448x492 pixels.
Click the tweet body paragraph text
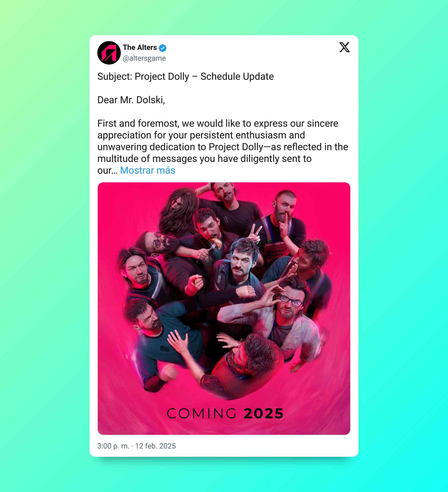point(223,147)
